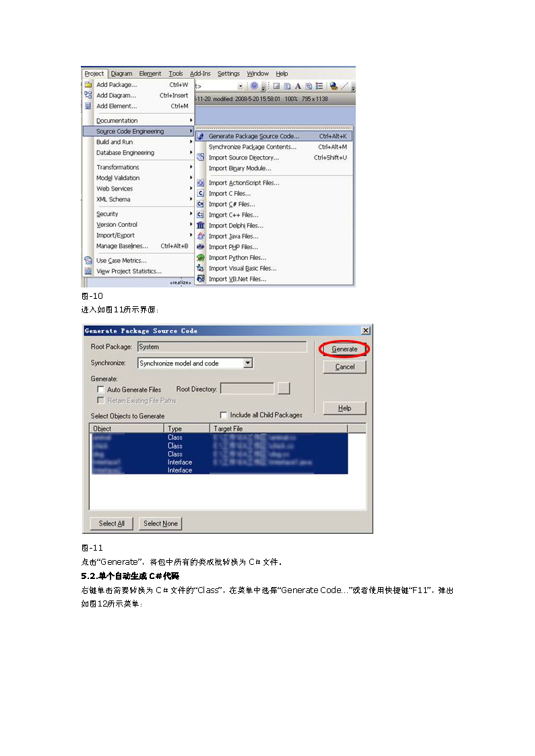Expand the Documentation submenu
This screenshot has width=535, height=756.
click(138, 121)
